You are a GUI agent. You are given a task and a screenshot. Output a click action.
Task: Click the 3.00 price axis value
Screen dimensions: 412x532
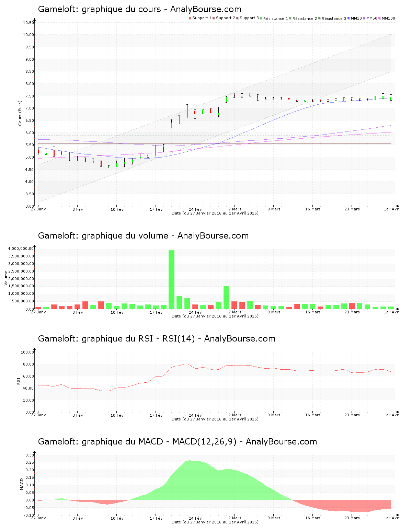pyautogui.click(x=30, y=206)
